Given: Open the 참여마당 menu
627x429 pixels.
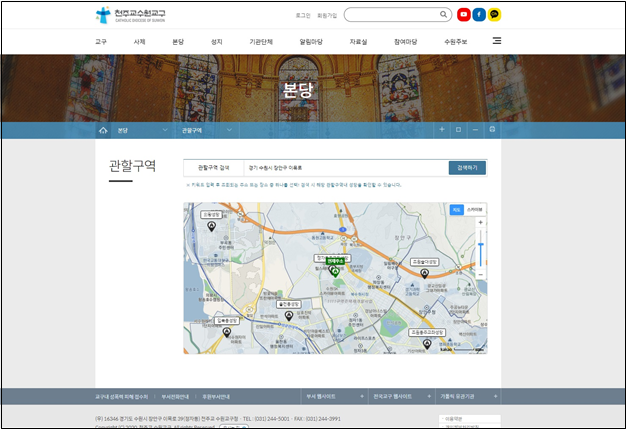Looking at the screenshot, I should [405, 42].
